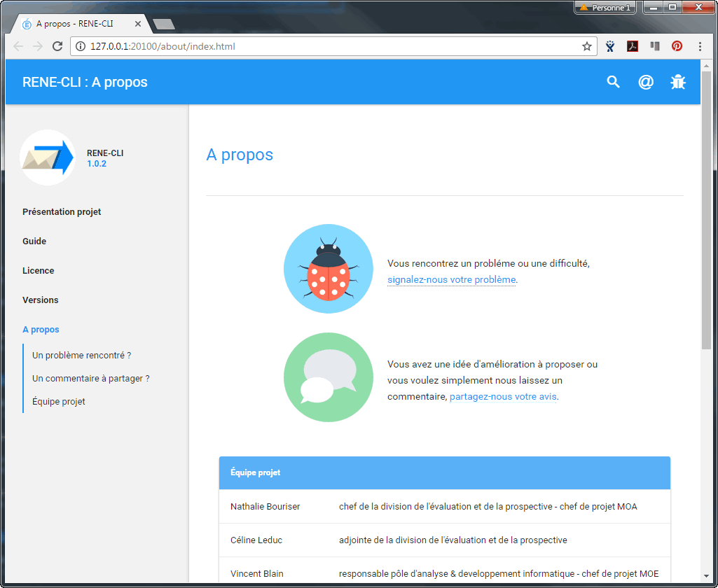Click the Adobe PDF extension icon
The width and height of the screenshot is (718, 588).
click(633, 47)
